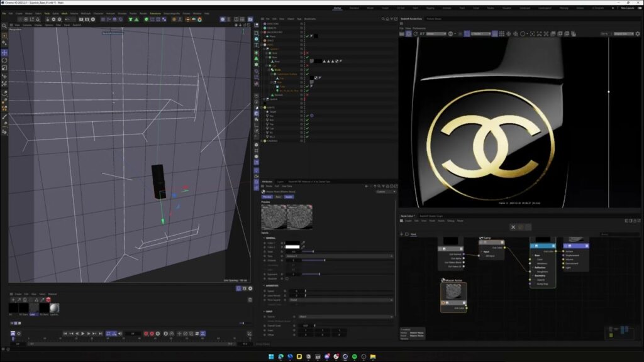The height and width of the screenshot is (362, 644).
Task: Toggle enable check on Top light row
Action: point(307,124)
